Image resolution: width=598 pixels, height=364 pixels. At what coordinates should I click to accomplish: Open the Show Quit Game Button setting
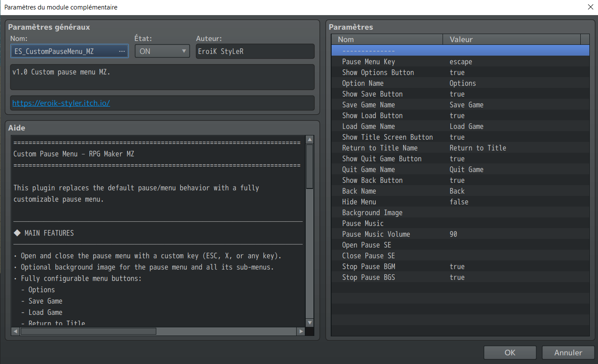click(475, 158)
